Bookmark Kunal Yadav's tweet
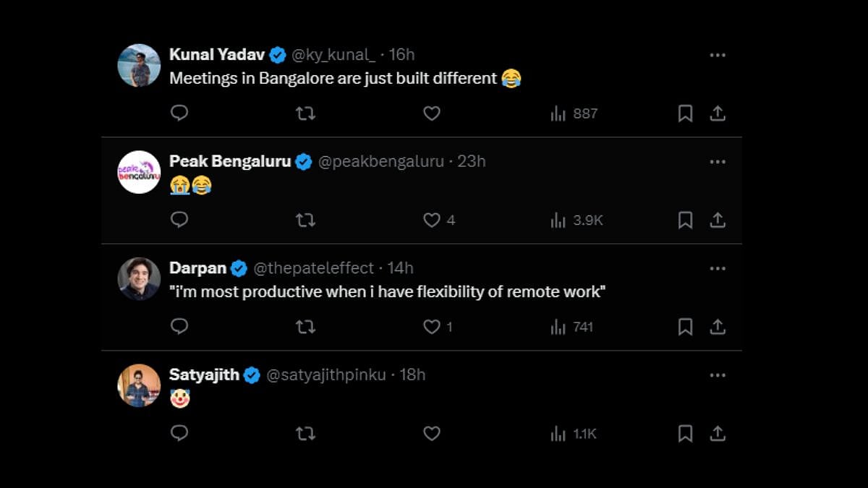The height and width of the screenshot is (488, 868). click(x=685, y=114)
